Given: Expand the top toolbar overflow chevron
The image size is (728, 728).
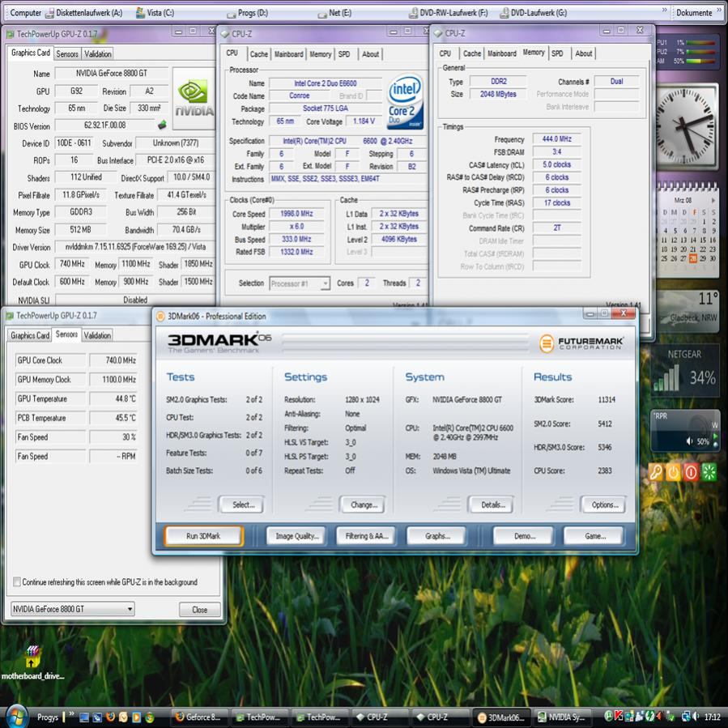Looking at the screenshot, I should 664,10.
